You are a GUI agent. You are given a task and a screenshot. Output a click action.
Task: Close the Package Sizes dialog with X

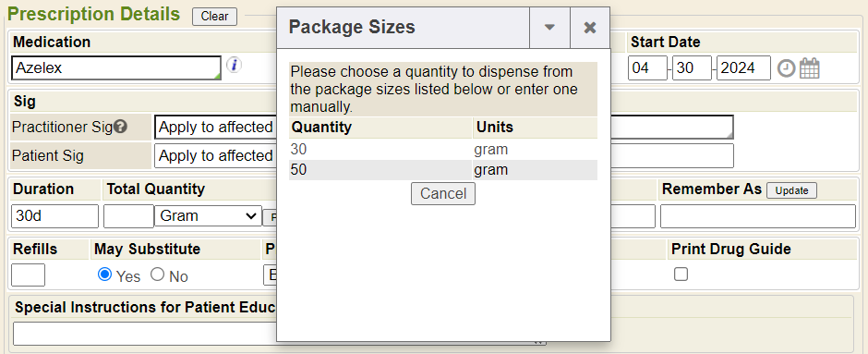point(590,28)
